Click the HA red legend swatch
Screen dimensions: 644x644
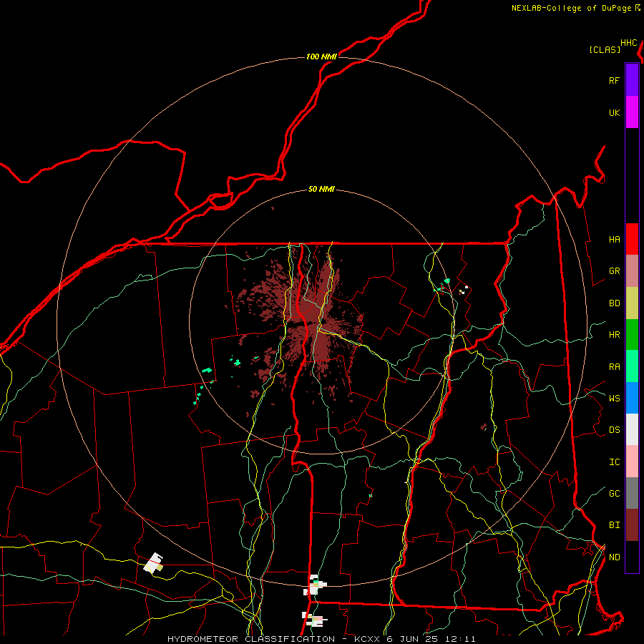(x=632, y=239)
